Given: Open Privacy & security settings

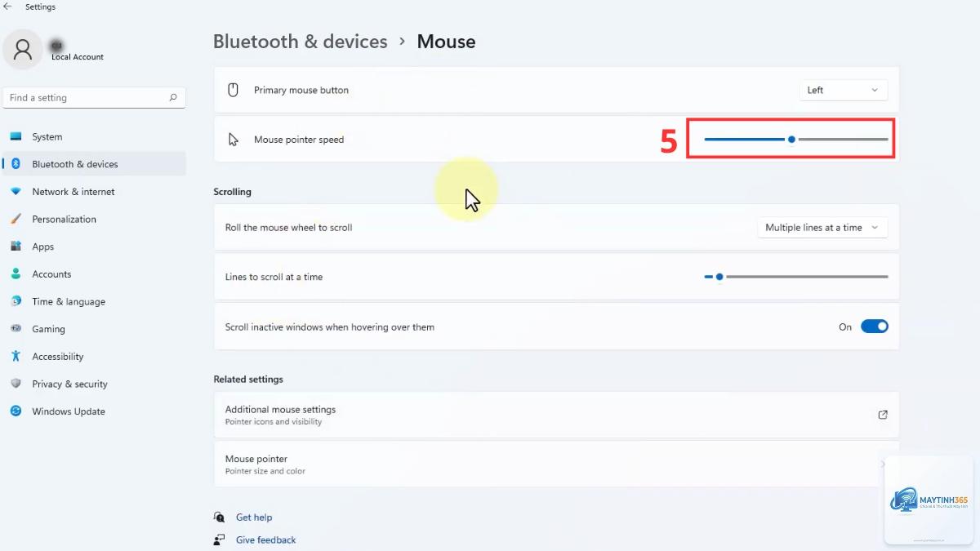Looking at the screenshot, I should (x=95, y=384).
